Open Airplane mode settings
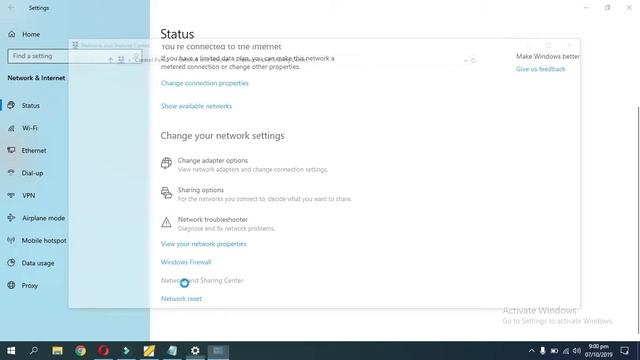Screen dimensions: 640x360 (x=43, y=218)
